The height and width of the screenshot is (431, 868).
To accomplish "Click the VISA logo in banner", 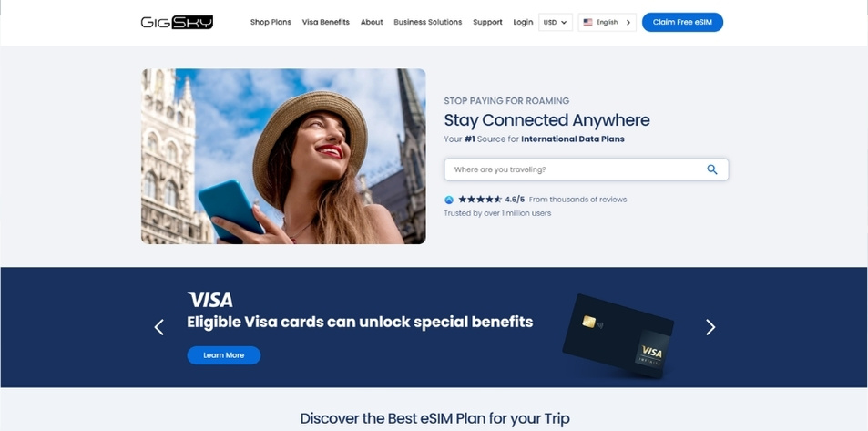I will pos(210,301).
